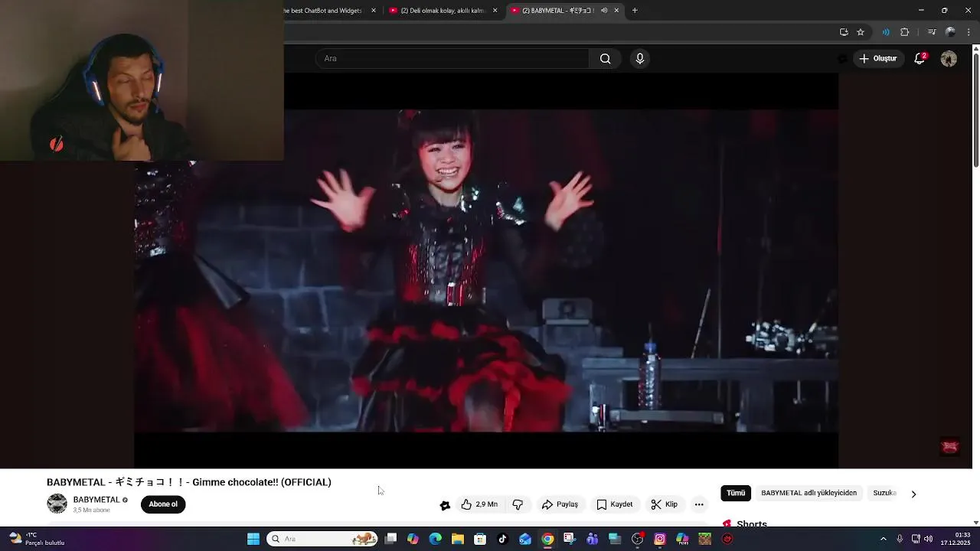Select 'BABYMETAL adlı yükleyiciden' chip
980x551 pixels.
[808, 493]
